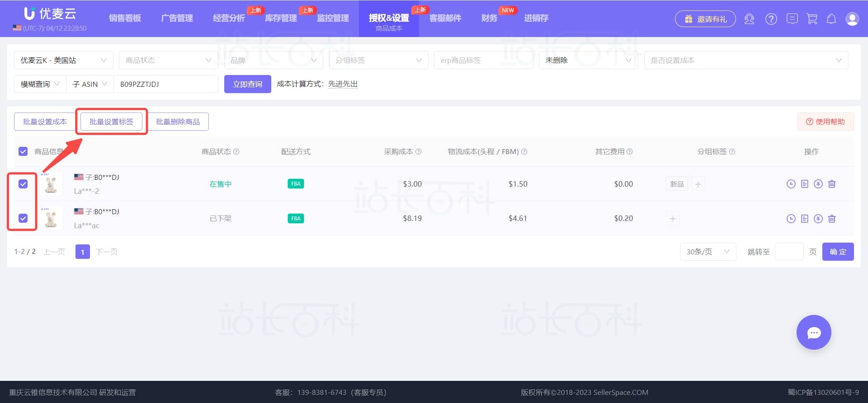Click the 优麦云 logo
The width and height of the screenshot is (868, 403).
click(x=50, y=14)
